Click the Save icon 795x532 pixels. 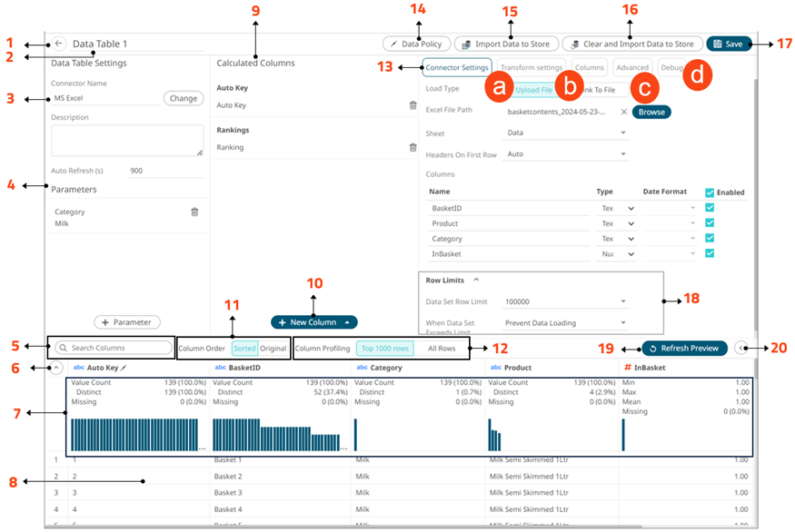[718, 44]
